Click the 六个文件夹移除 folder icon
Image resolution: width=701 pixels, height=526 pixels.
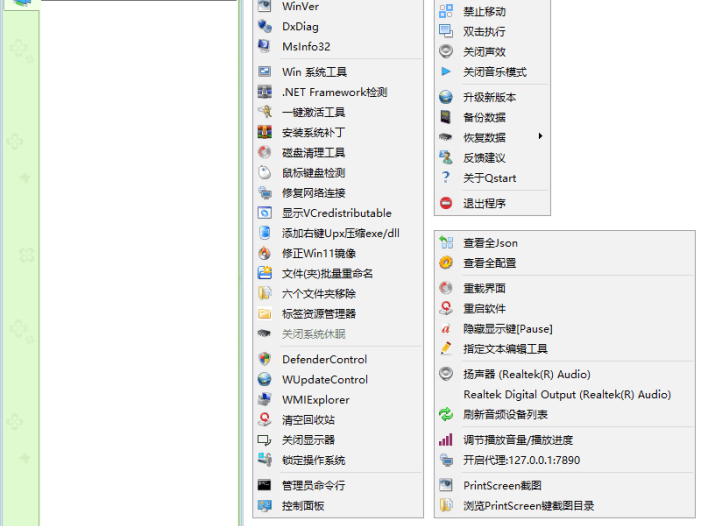265,294
